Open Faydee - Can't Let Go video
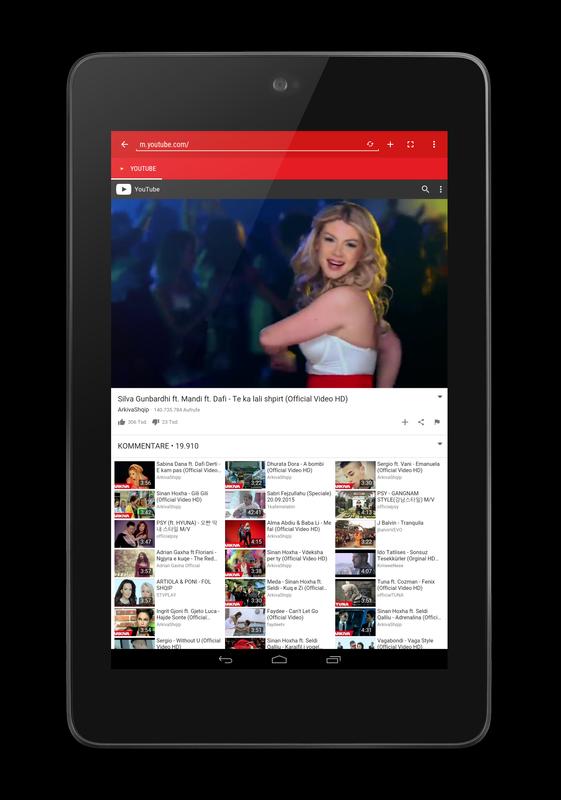 [293, 614]
